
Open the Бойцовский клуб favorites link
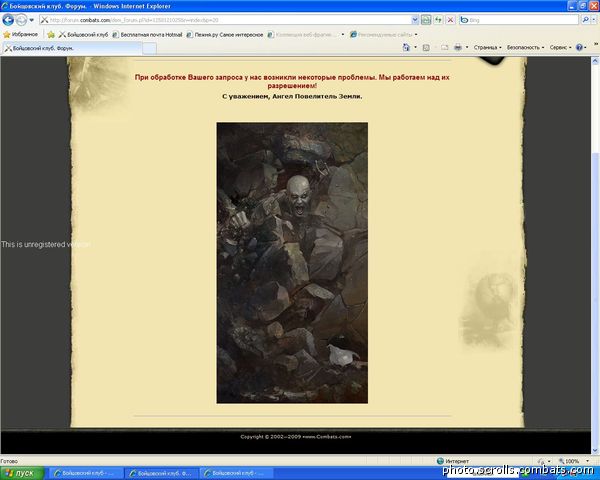pyautogui.click(x=83, y=35)
